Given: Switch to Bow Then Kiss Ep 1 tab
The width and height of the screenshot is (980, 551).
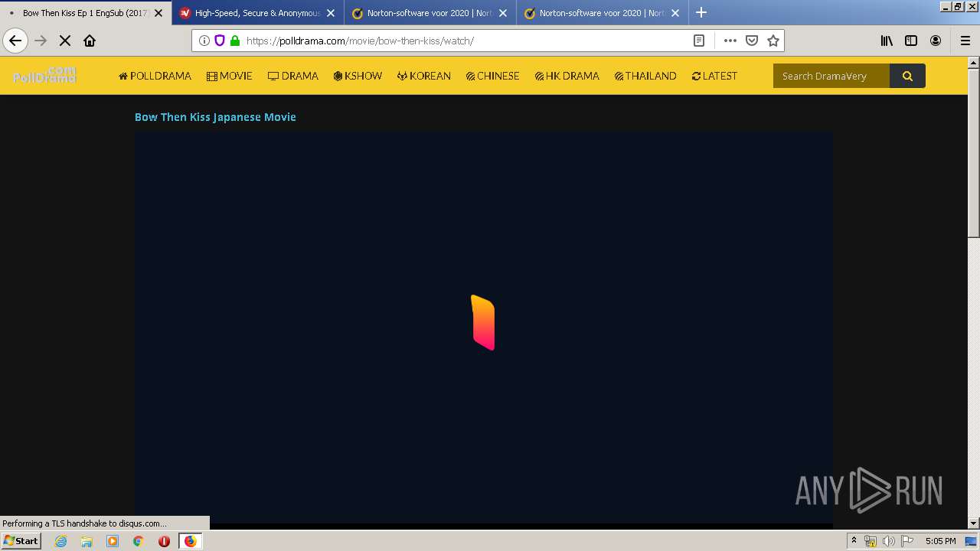Looking at the screenshot, I should click(85, 13).
